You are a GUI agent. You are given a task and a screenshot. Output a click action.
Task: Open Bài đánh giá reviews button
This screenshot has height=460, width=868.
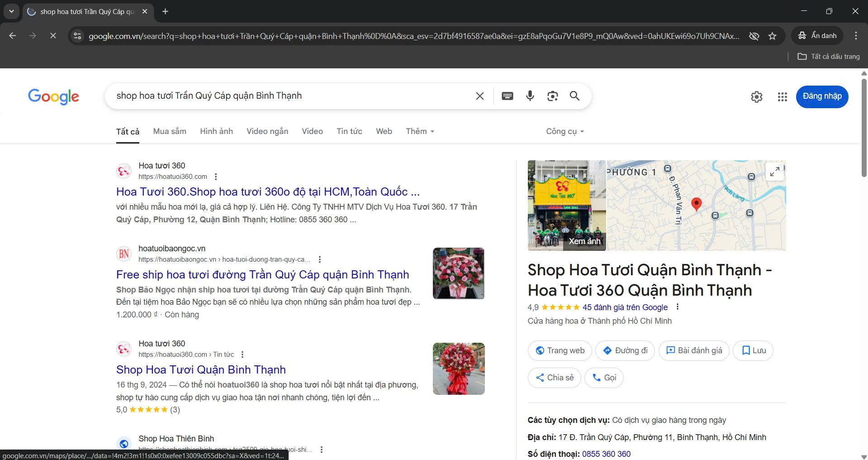(x=694, y=350)
